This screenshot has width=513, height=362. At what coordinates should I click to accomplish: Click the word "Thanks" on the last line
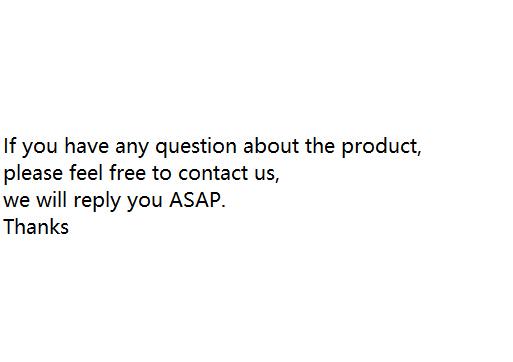click(36, 227)
